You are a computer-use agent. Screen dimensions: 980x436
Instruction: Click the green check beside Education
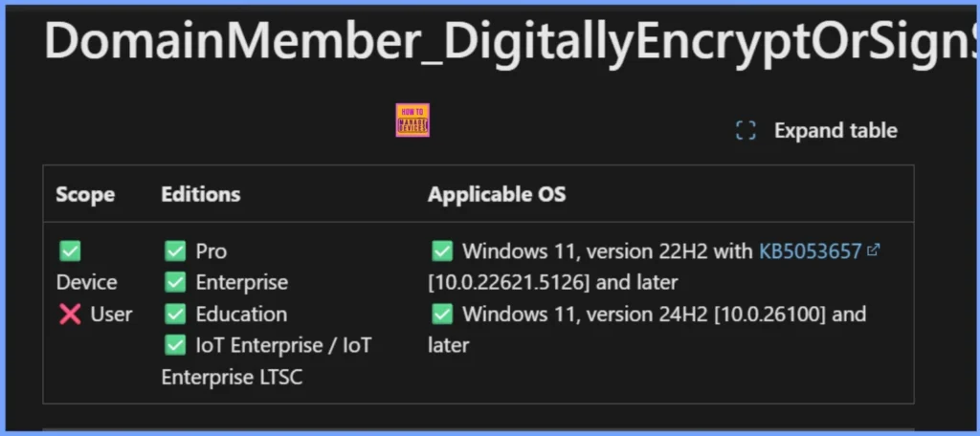(x=175, y=315)
